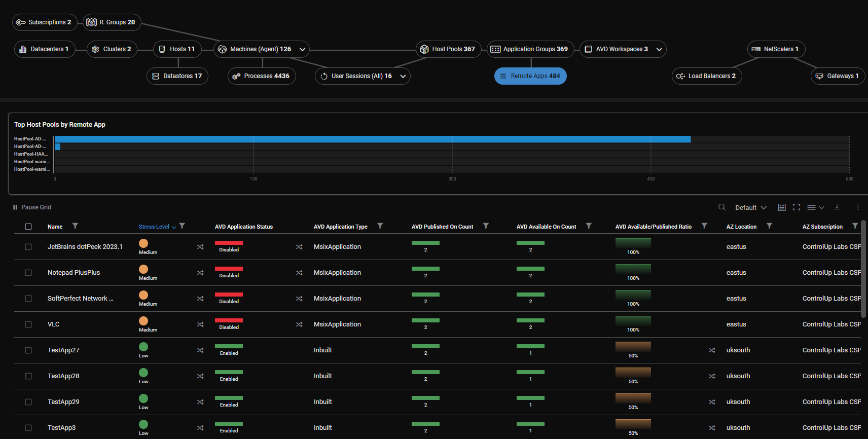Viewport: 868px width, 439px height.
Task: Click the top blue HostPool-AD bar
Action: (372, 139)
